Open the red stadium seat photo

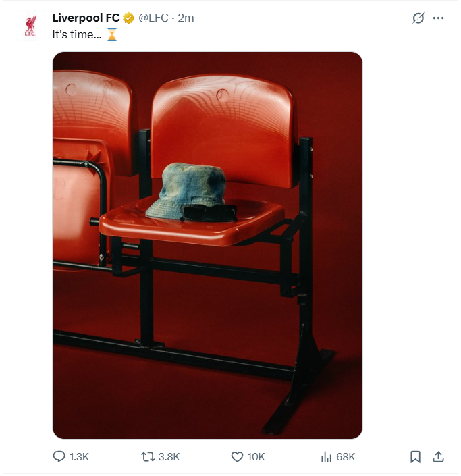207,245
